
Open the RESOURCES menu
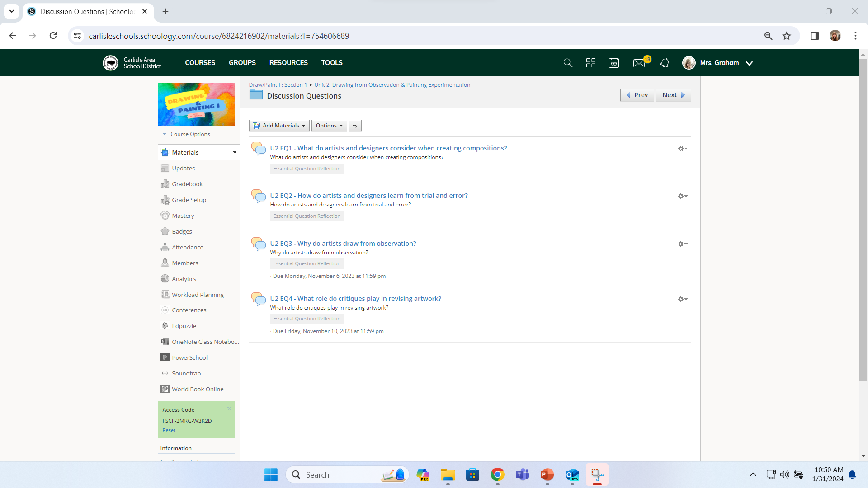pos(288,63)
